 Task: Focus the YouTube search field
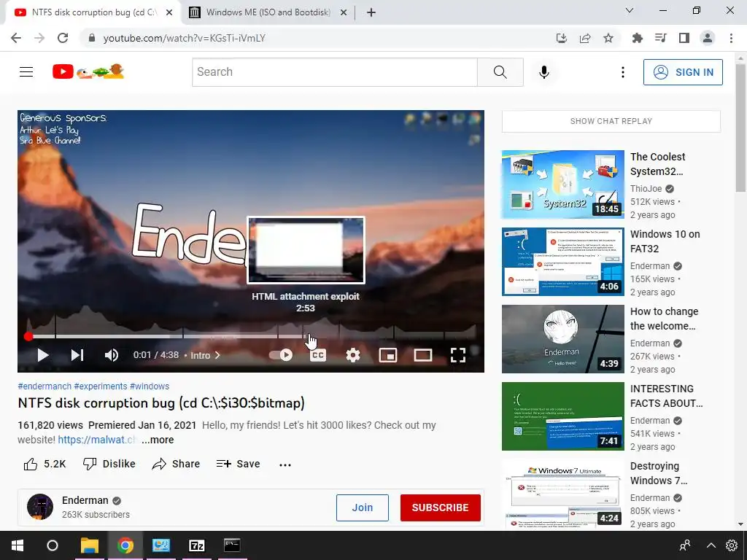pyautogui.click(x=334, y=72)
